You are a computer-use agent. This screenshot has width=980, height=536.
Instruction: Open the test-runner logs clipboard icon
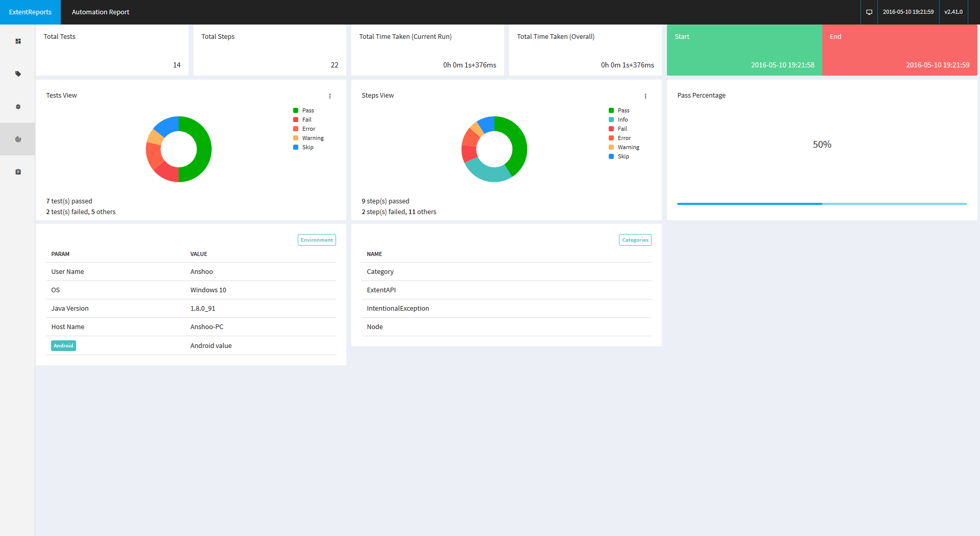(18, 172)
